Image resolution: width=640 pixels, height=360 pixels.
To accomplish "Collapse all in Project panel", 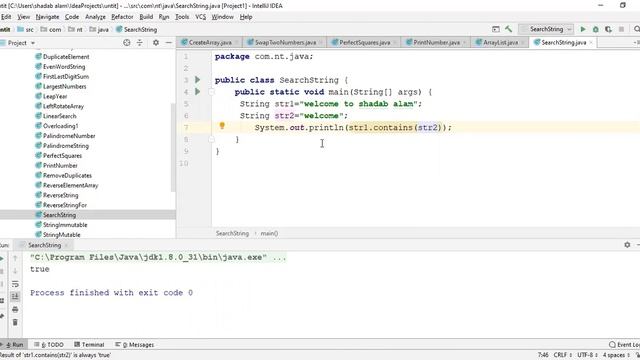I will pos(140,42).
